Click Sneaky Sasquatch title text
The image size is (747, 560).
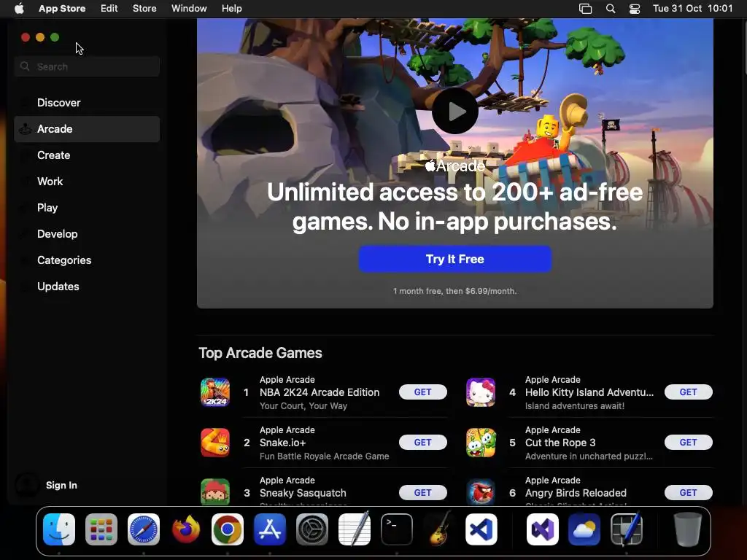pyautogui.click(x=303, y=494)
